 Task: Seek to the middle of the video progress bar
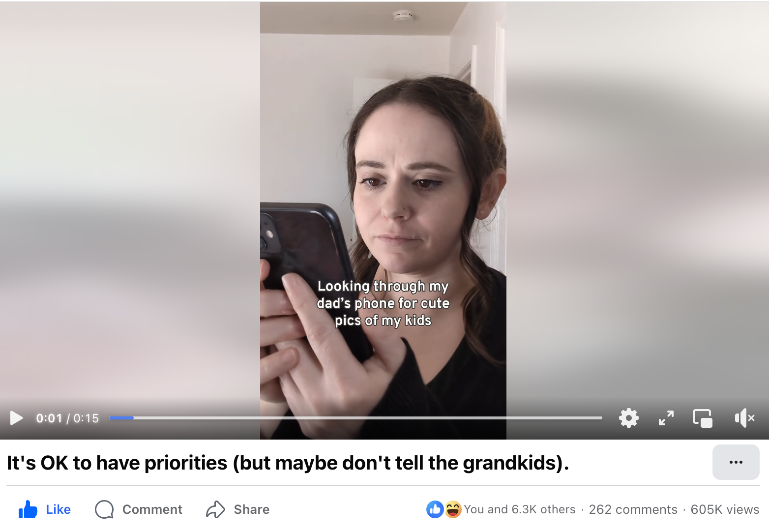point(355,418)
